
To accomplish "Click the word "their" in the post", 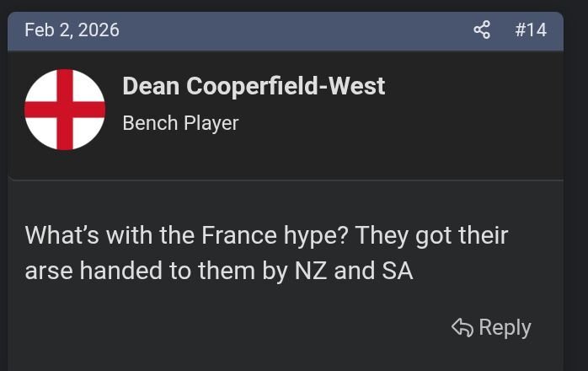I will pyautogui.click(x=482, y=234).
